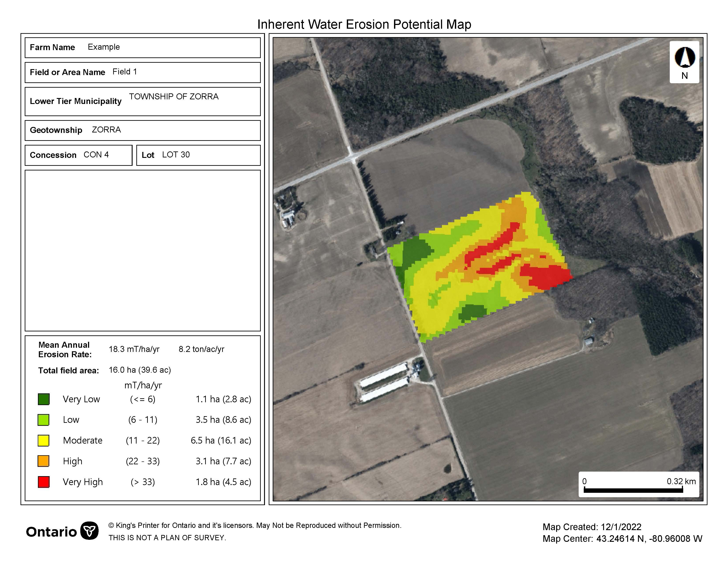Click the Ontario trillium logo
This screenshot has height=563, width=728.
(x=90, y=531)
